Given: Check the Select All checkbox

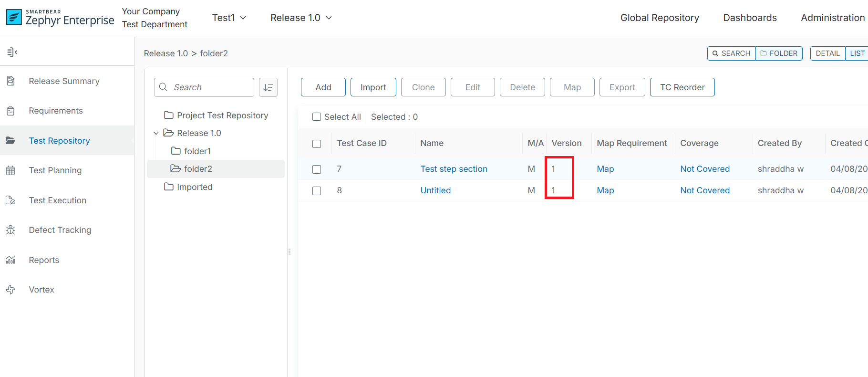Looking at the screenshot, I should coord(317,117).
